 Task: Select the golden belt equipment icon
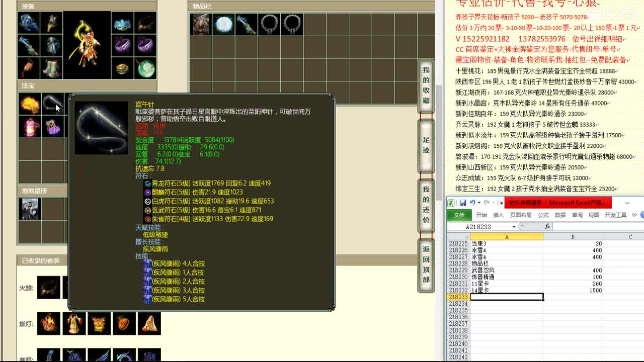122,68
